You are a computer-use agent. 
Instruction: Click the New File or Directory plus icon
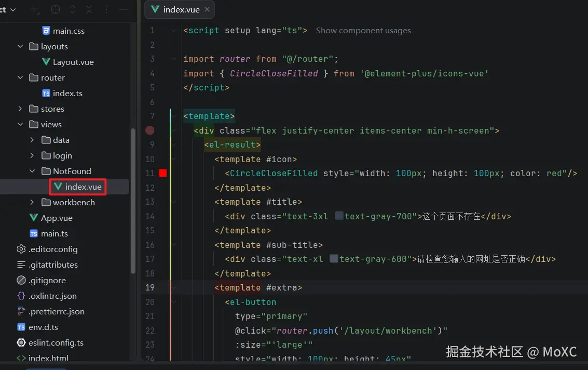(x=34, y=10)
